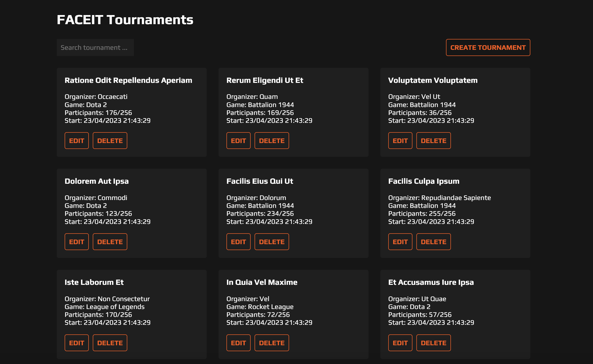Click the Create Tournament button
593x364 pixels.
487,47
